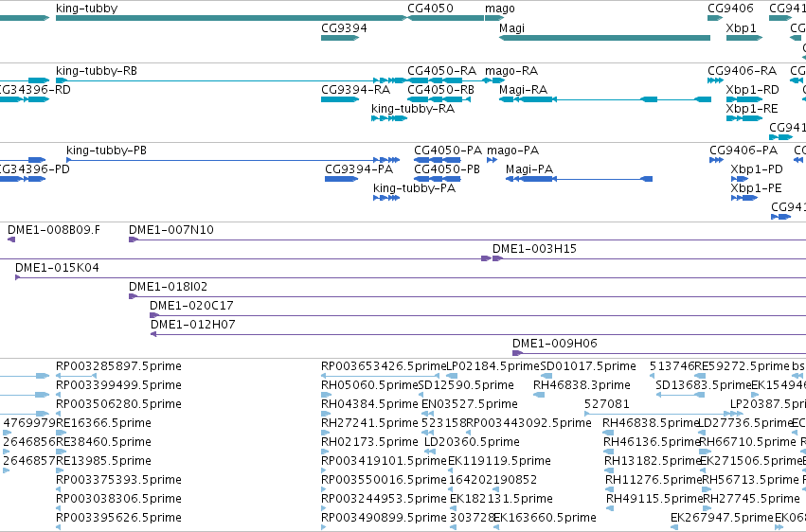Click the Magi gene bar

pyautogui.click(x=604, y=38)
